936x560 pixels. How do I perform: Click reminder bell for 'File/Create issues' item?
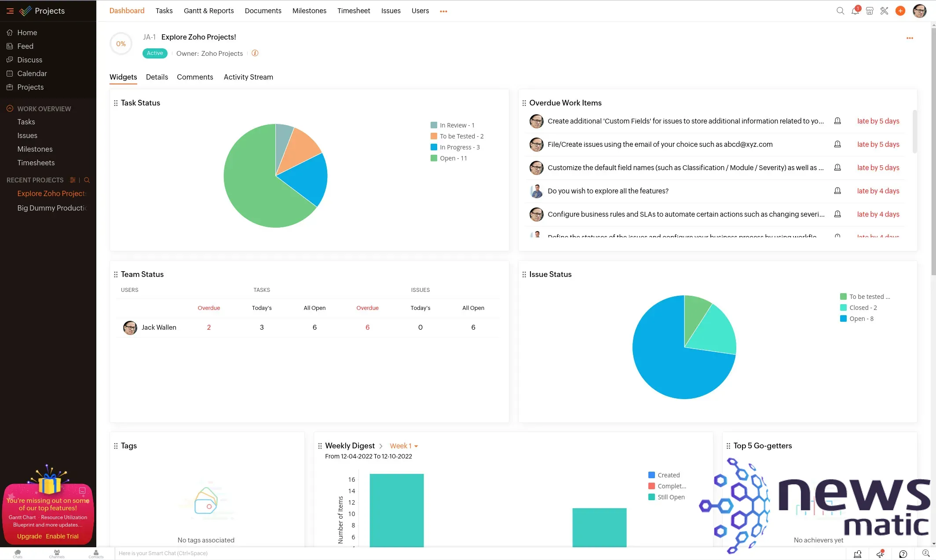click(837, 144)
